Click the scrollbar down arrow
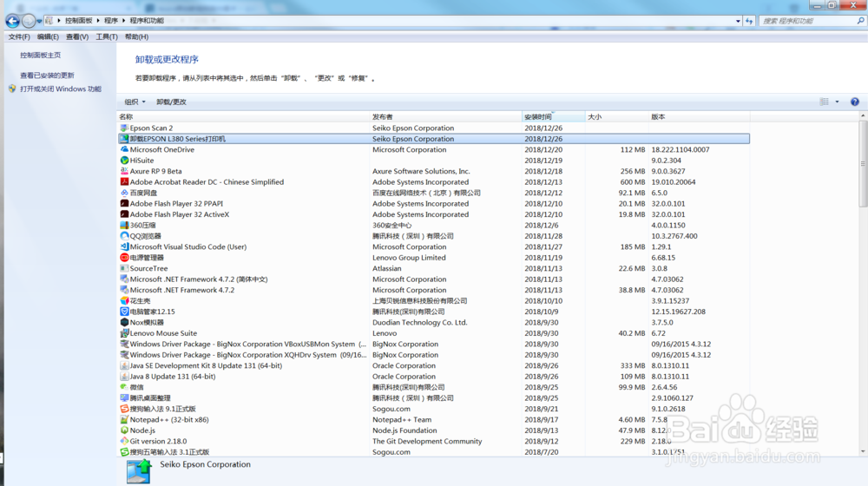 (x=863, y=451)
